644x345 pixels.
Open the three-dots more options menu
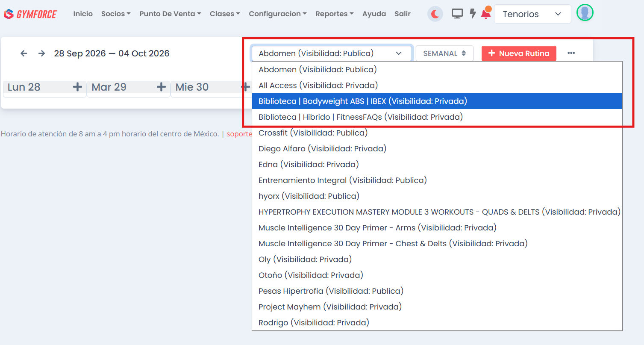pos(571,53)
